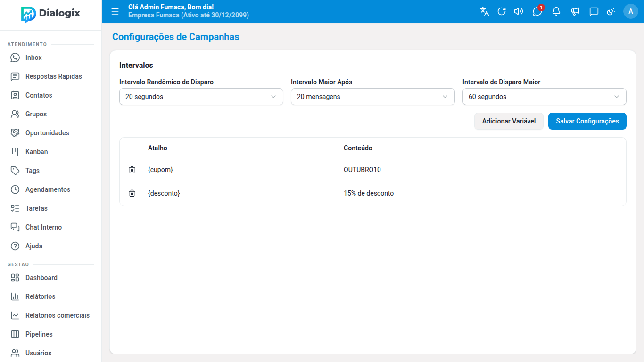This screenshot has width=644, height=362.
Task: Click the Atalho column header
Action: tap(157, 148)
